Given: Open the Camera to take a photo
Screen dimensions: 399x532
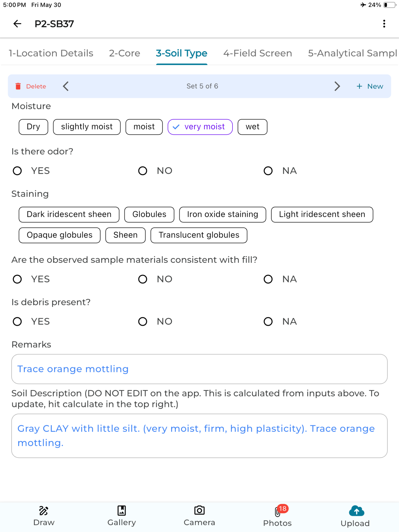Looking at the screenshot, I should point(199,516).
